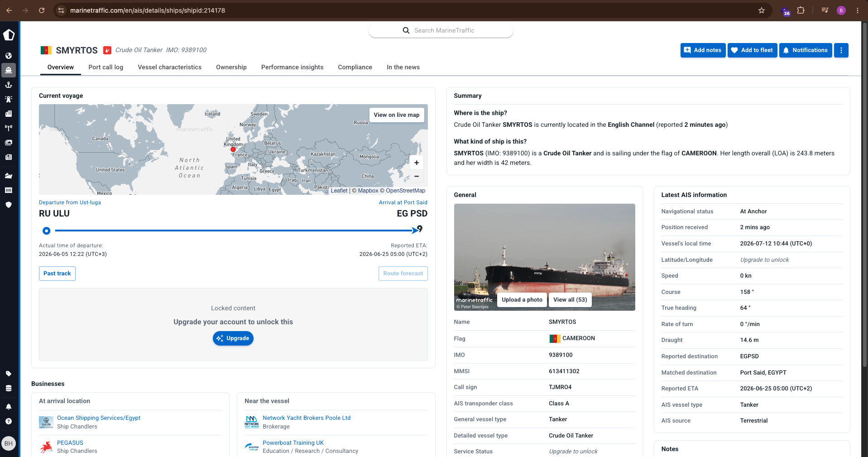Switch to the Port call log tab
This screenshot has width=868, height=457.
[x=106, y=67]
